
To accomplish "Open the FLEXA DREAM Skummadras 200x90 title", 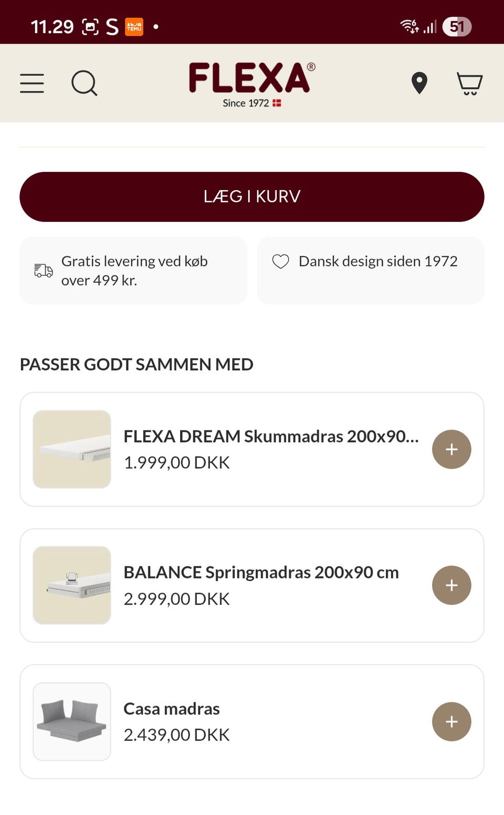I will [x=271, y=436].
